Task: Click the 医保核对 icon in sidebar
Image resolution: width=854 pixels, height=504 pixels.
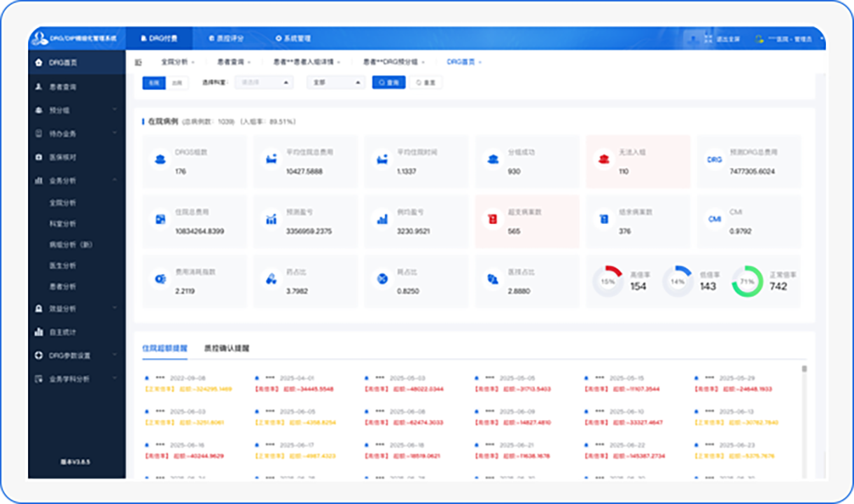Action: point(38,157)
